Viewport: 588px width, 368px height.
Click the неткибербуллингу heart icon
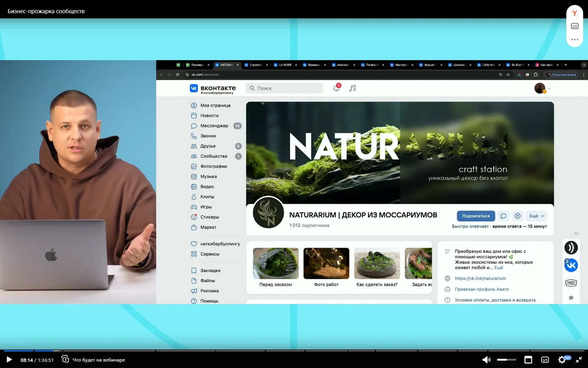[194, 244]
